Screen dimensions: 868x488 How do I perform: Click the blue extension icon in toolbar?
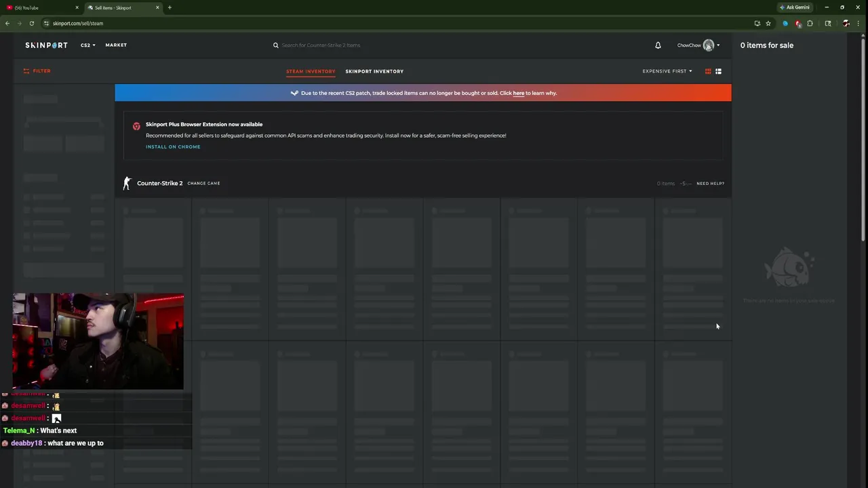(785, 23)
